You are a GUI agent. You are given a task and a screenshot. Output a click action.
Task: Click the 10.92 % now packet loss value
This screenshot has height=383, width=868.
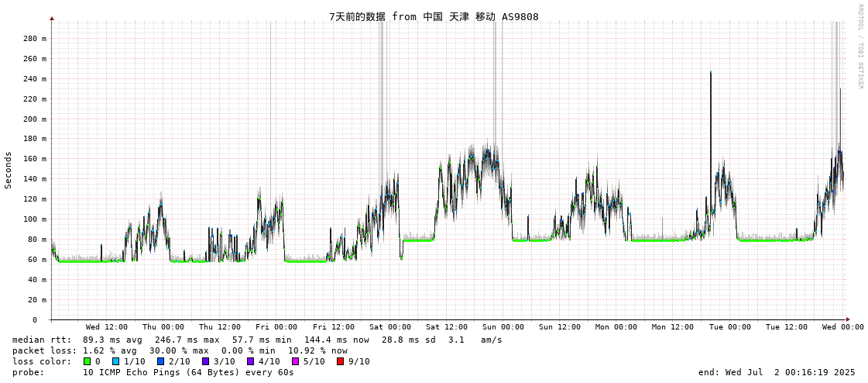point(317,351)
